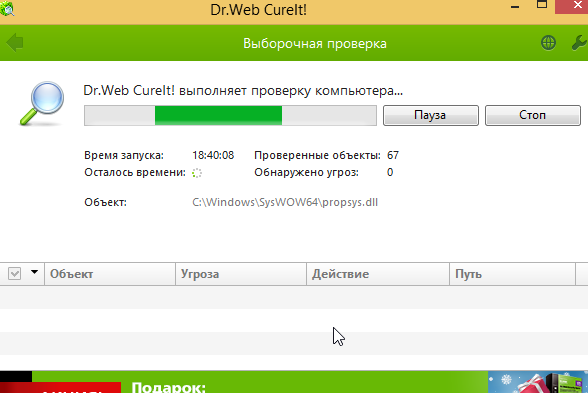This screenshot has width=588, height=393.
Task: Open the wrench settings icon
Action: pyautogui.click(x=579, y=43)
